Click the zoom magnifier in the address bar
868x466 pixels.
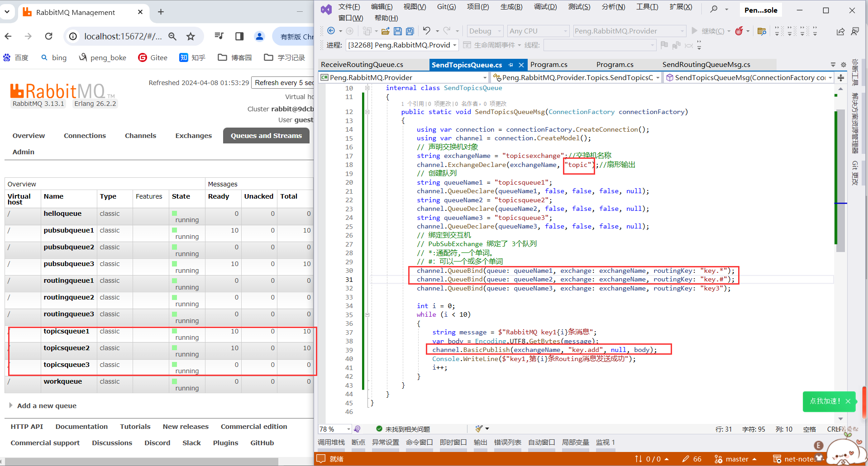pyautogui.click(x=172, y=36)
